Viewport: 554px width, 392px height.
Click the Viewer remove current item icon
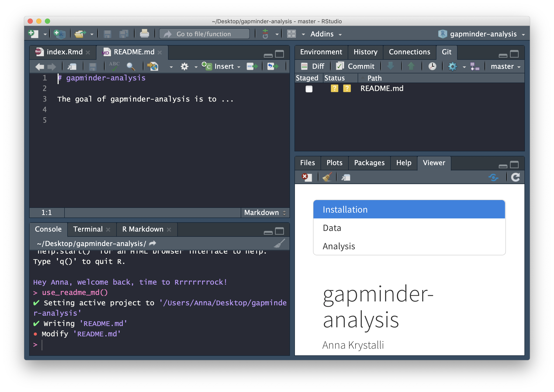point(307,177)
